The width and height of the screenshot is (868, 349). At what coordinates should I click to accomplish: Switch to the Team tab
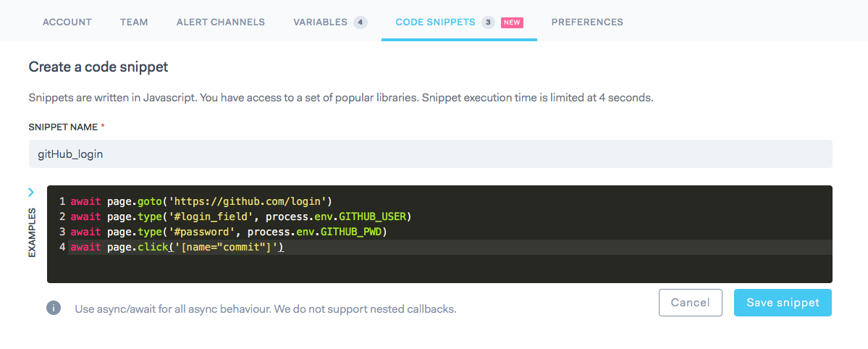(134, 22)
